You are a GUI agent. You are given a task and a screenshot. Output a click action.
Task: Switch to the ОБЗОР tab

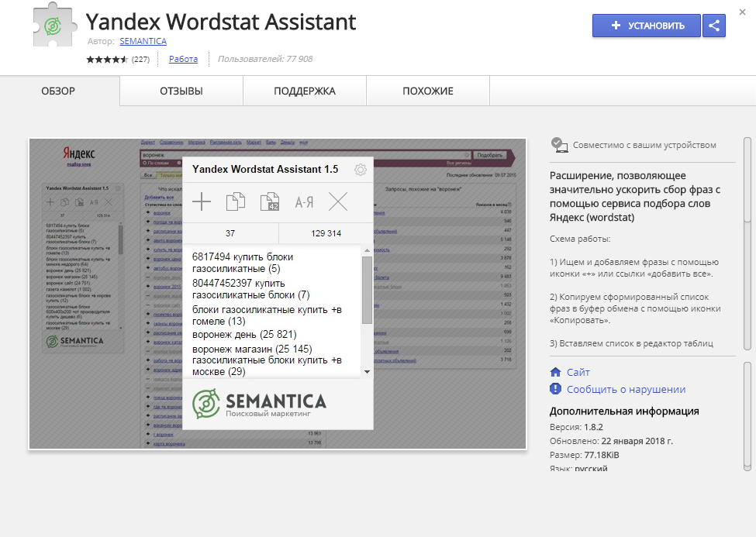click(x=58, y=91)
